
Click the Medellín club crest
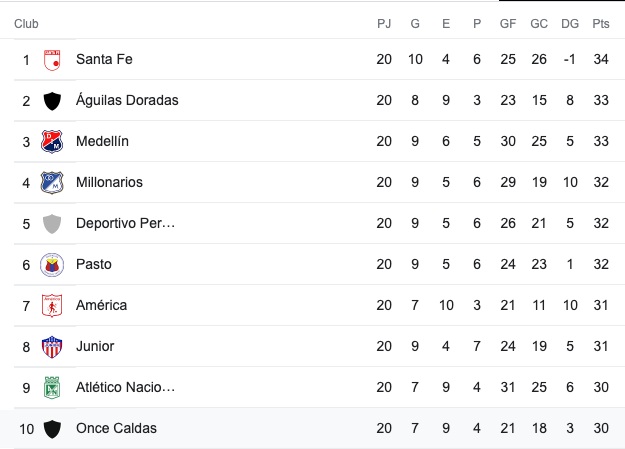[52, 142]
